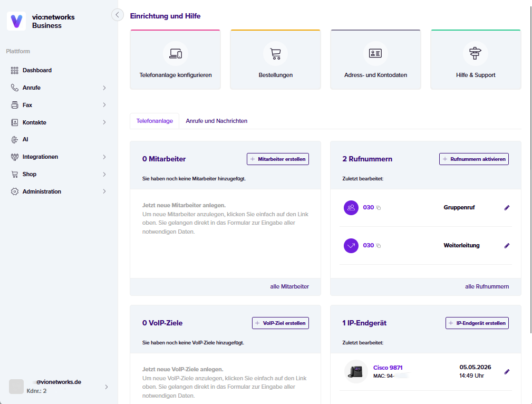Viewport: 532px width, 404px height.
Task: Click the Gruppenruf group icon
Action: [x=351, y=207]
